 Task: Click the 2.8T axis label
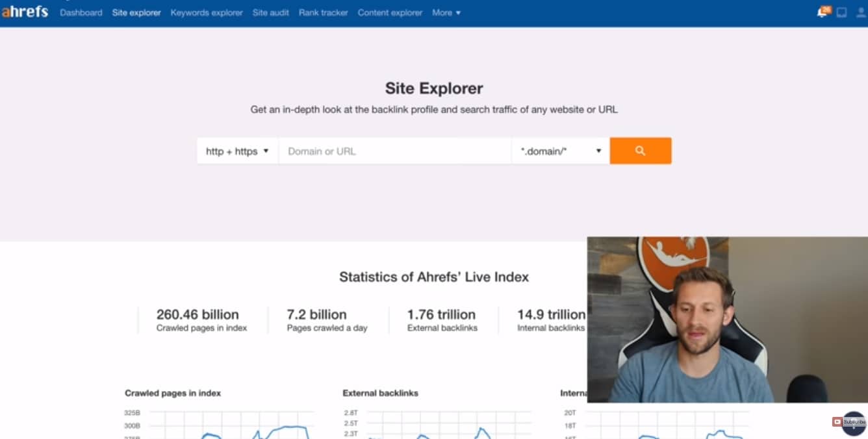tap(351, 412)
